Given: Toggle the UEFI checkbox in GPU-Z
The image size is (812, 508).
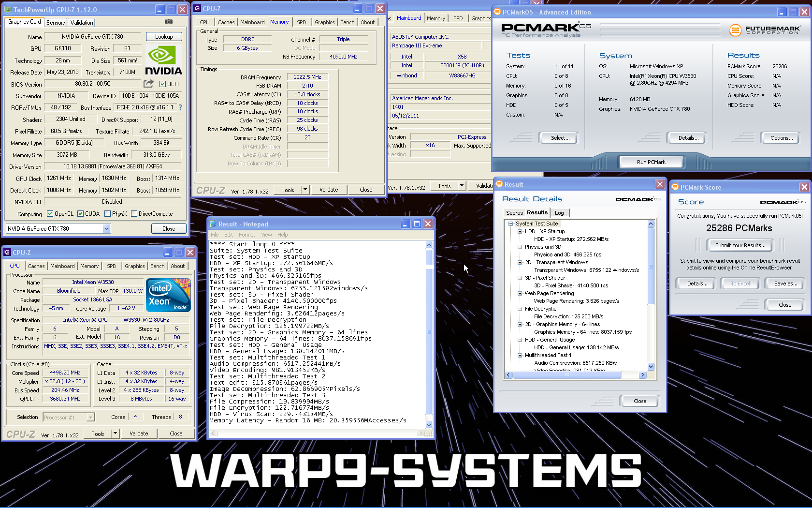Looking at the screenshot, I should point(163,84).
